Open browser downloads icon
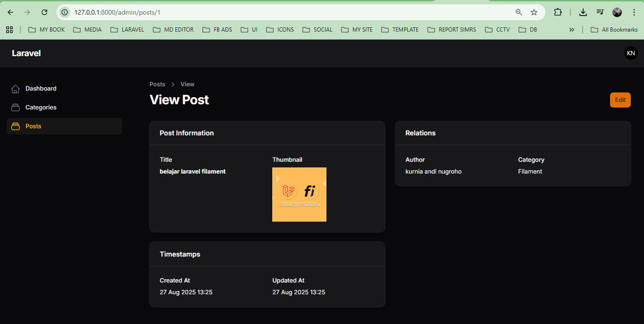644x324 pixels. point(583,12)
